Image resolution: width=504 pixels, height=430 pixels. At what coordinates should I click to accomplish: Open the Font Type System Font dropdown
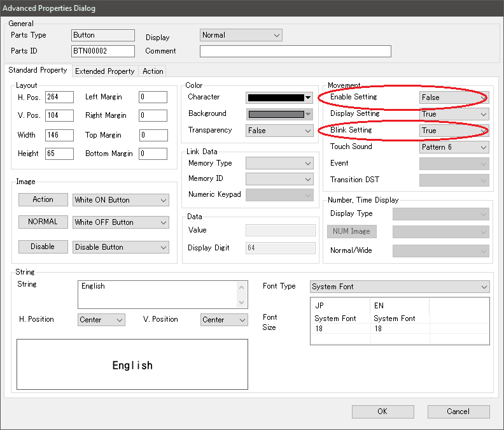click(x=400, y=287)
